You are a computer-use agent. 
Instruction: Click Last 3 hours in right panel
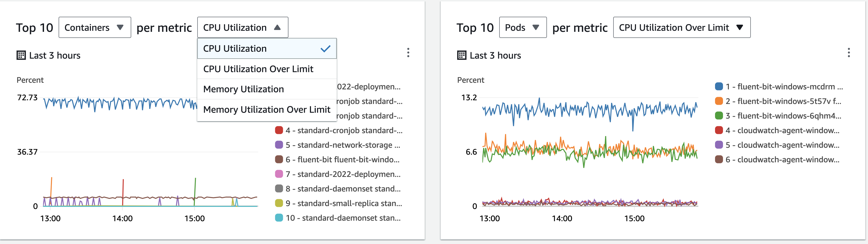[x=495, y=55]
